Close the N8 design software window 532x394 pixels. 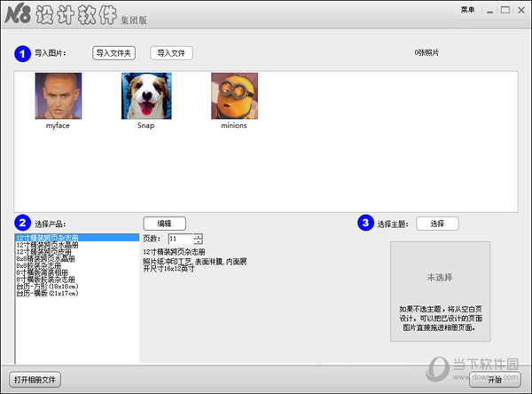[x=521, y=10]
